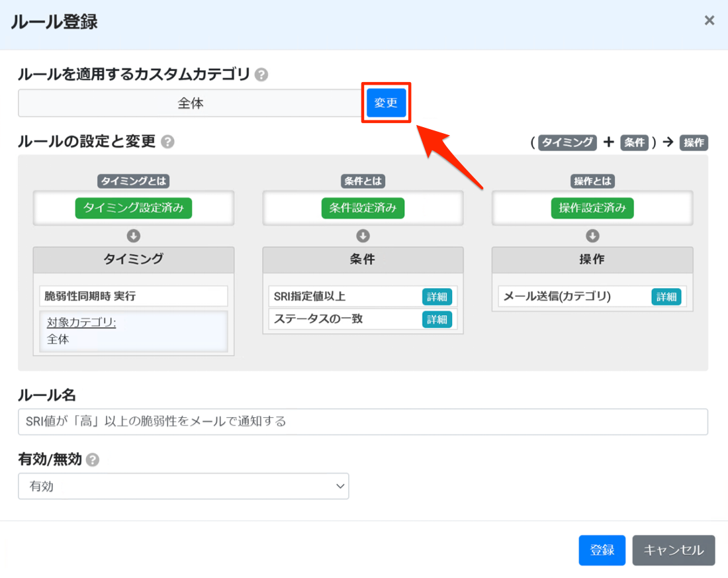Select the メール送信(カテゴリ) operation text

point(557,296)
